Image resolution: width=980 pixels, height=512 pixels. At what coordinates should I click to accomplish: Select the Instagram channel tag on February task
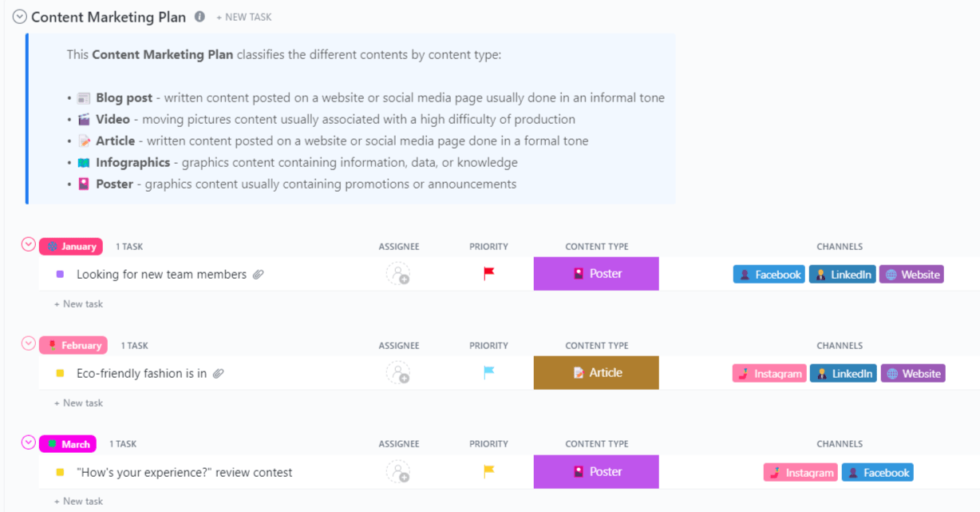click(769, 374)
